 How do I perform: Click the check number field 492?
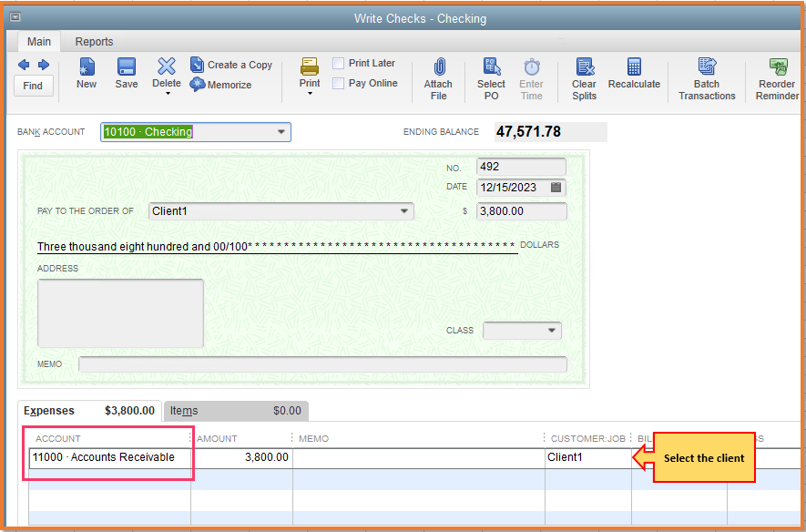coord(521,167)
